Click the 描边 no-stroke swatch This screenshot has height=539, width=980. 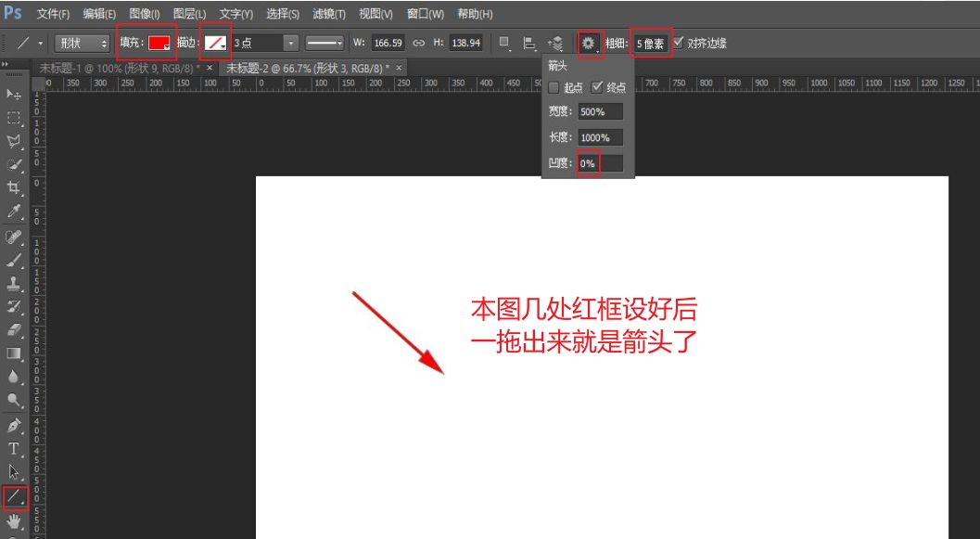click(216, 44)
